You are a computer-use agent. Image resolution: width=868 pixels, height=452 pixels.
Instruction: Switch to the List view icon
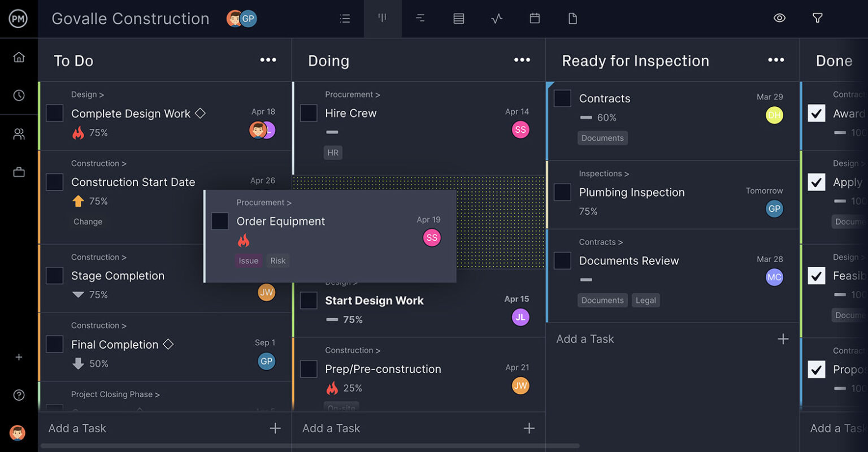tap(345, 18)
